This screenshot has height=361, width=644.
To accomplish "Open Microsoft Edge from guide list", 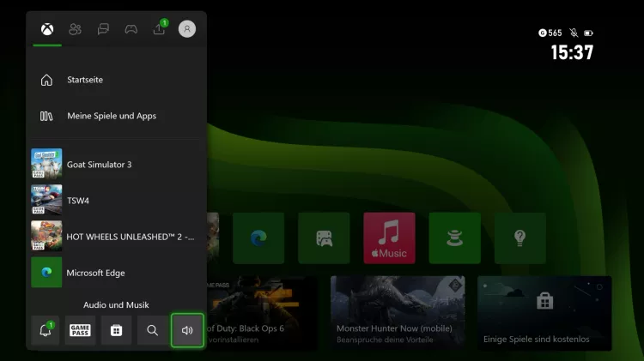I will (116, 273).
